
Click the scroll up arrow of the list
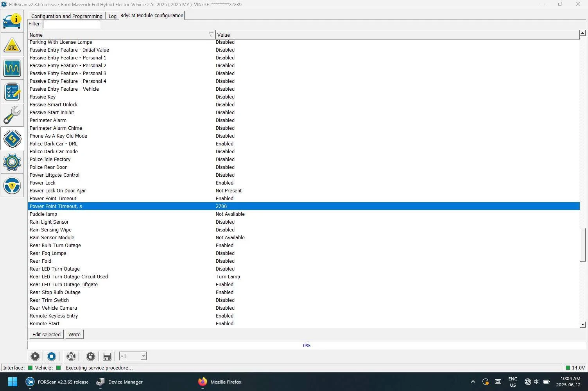583,33
